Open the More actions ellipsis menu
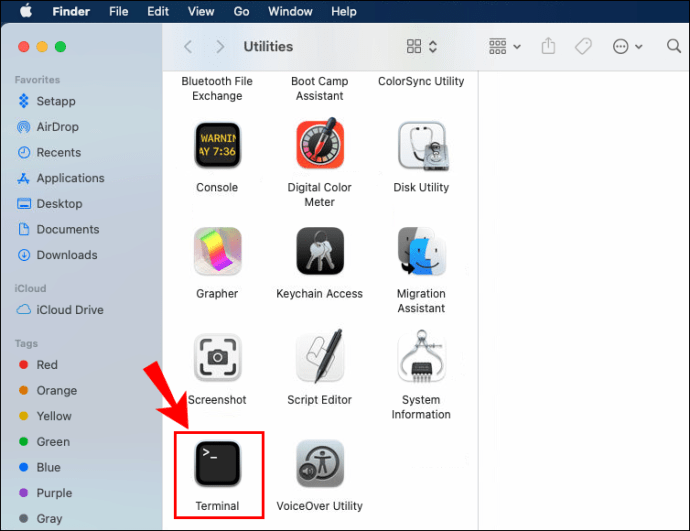Screen dimensions: 690x531 click(627, 46)
